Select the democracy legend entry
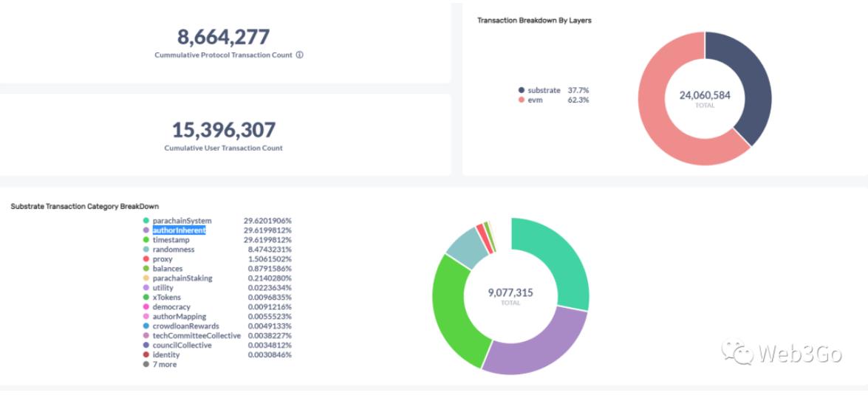 [171, 307]
